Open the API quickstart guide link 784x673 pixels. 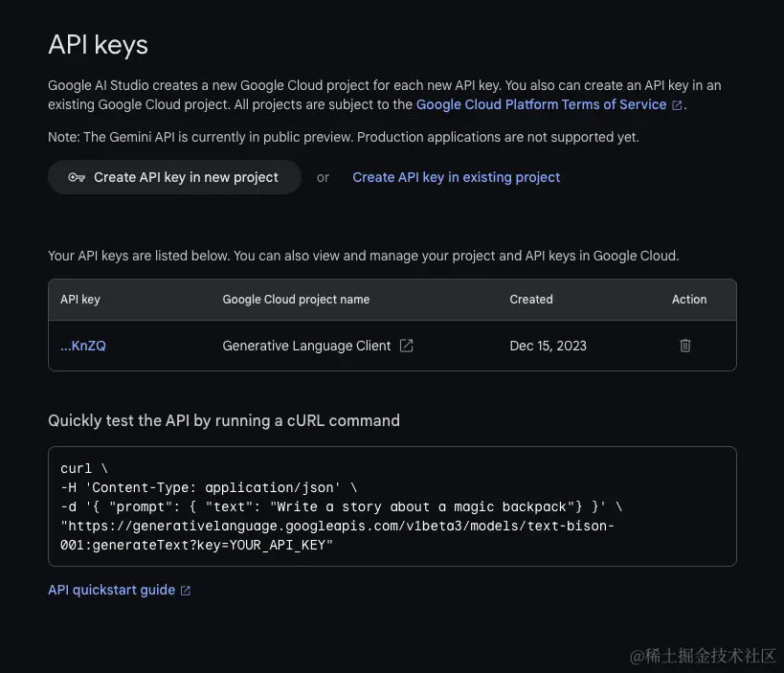(111, 590)
